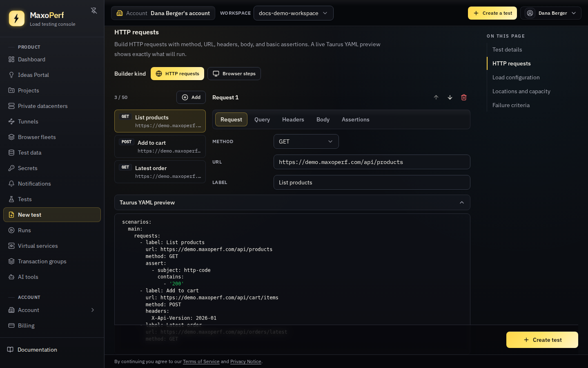
Task: Switch builder kind to Browser steps
Action: coord(234,74)
